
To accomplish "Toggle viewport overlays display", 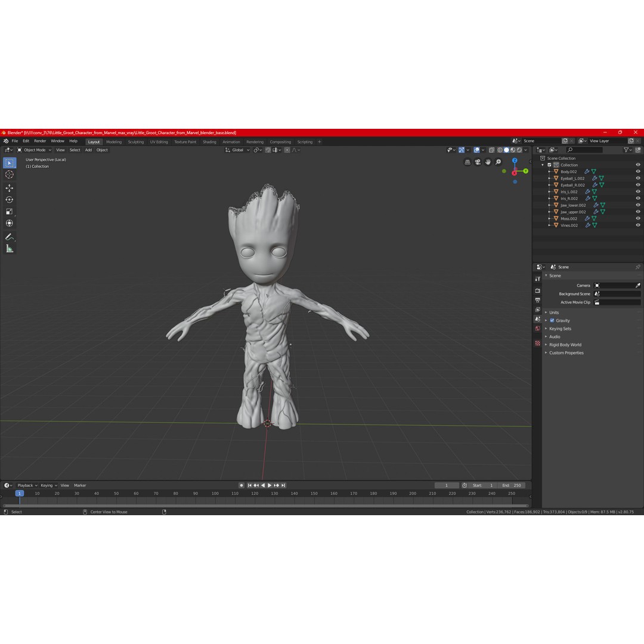I will click(476, 150).
